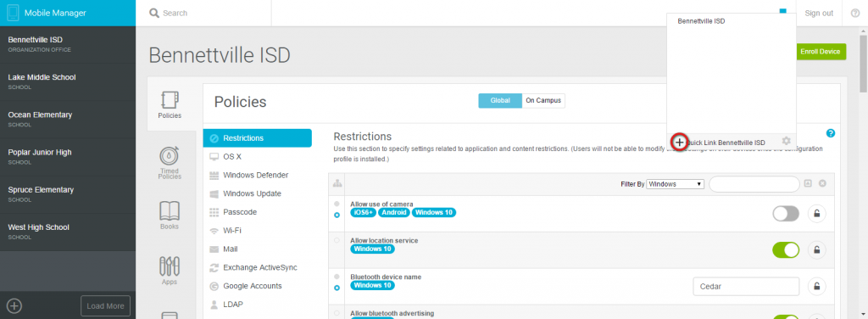Select Lake Middle School
868x319 pixels.
click(x=68, y=82)
